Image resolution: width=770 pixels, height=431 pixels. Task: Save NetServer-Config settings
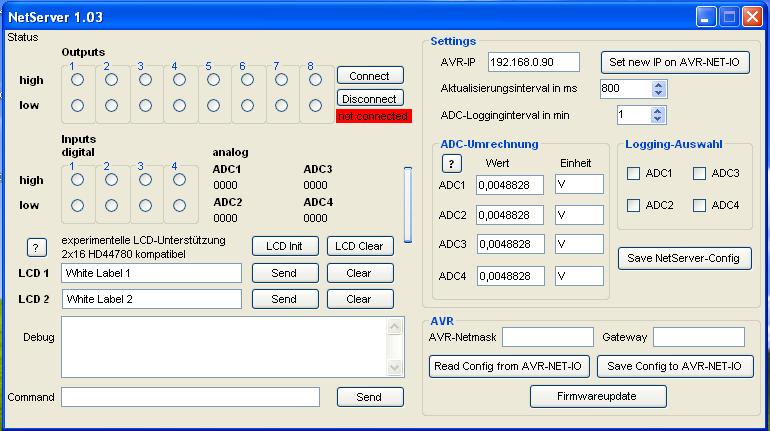coord(684,258)
